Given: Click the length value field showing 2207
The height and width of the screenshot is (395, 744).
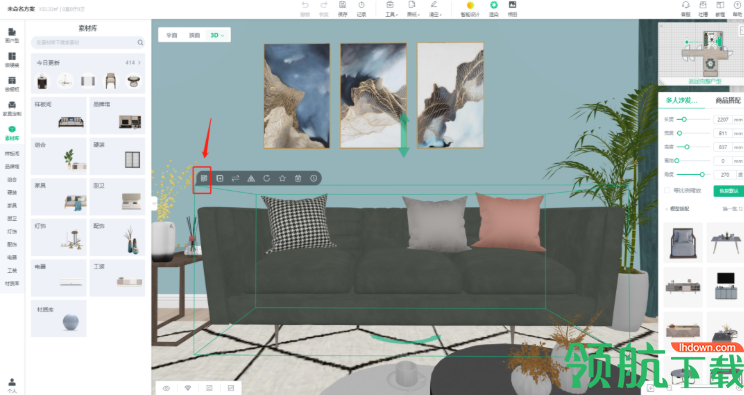Looking at the screenshot, I should pos(723,120).
